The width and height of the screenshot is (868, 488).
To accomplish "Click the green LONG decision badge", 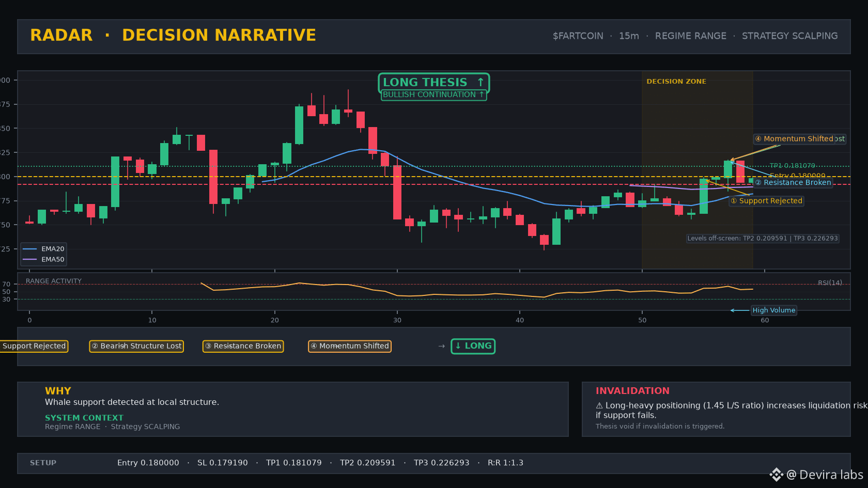I will [x=473, y=346].
